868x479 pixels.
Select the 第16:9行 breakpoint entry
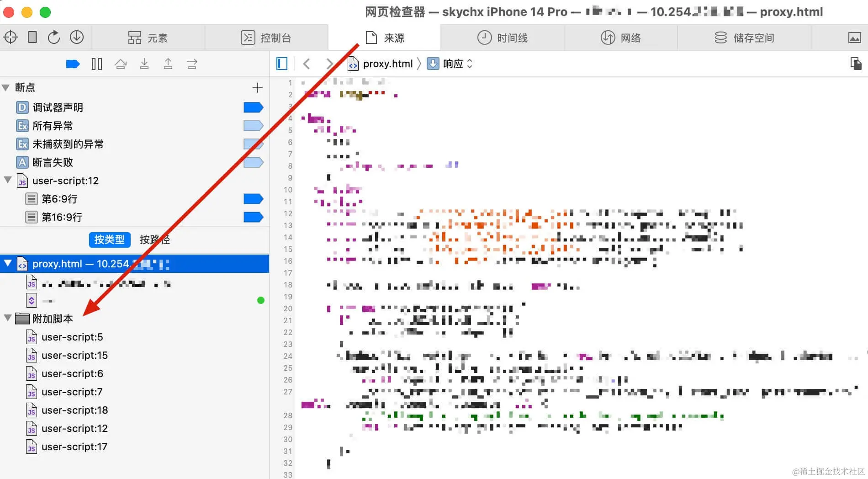tap(134, 217)
